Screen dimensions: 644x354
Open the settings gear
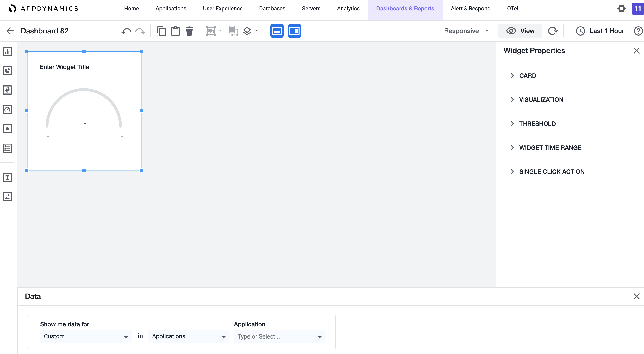[x=621, y=9]
